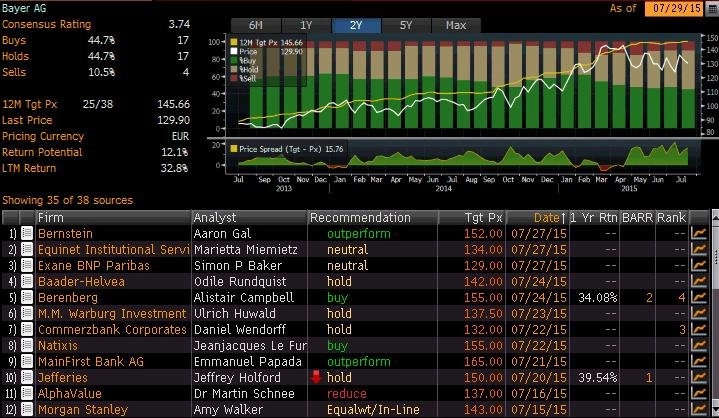This screenshot has width=719, height=418.
Task: Open the chart icon for M.M. Warburg row
Action: (x=699, y=314)
